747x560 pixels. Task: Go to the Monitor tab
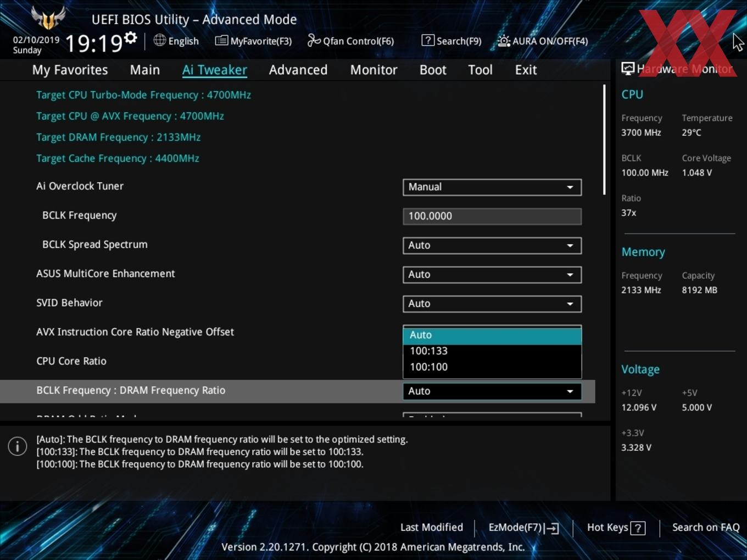374,70
